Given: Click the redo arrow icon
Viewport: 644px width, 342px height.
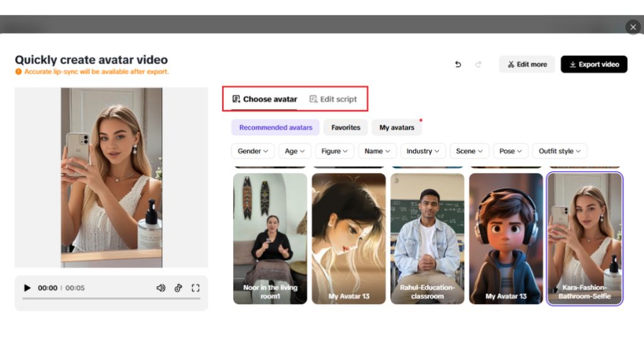Looking at the screenshot, I should pos(478,64).
